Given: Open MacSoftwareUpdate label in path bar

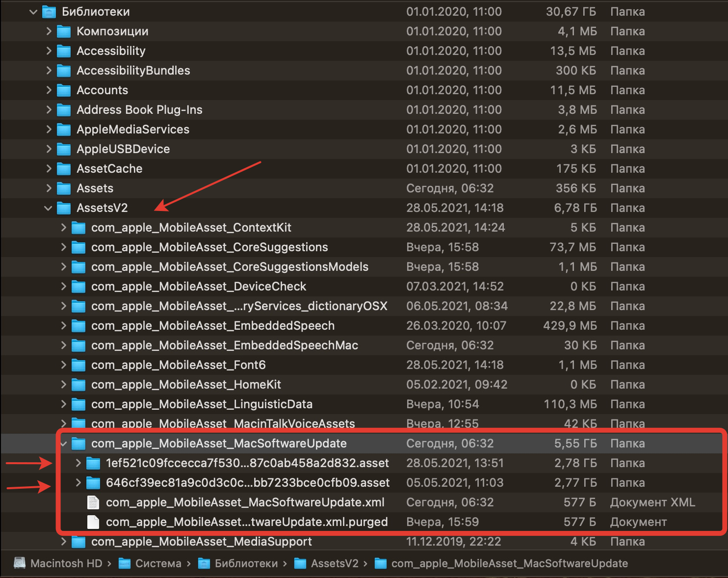Looking at the screenshot, I should (x=510, y=563).
